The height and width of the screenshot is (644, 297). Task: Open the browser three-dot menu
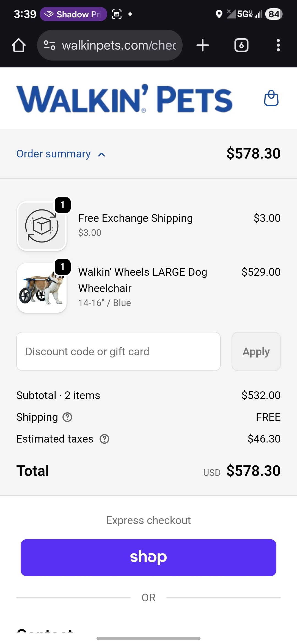click(x=278, y=45)
